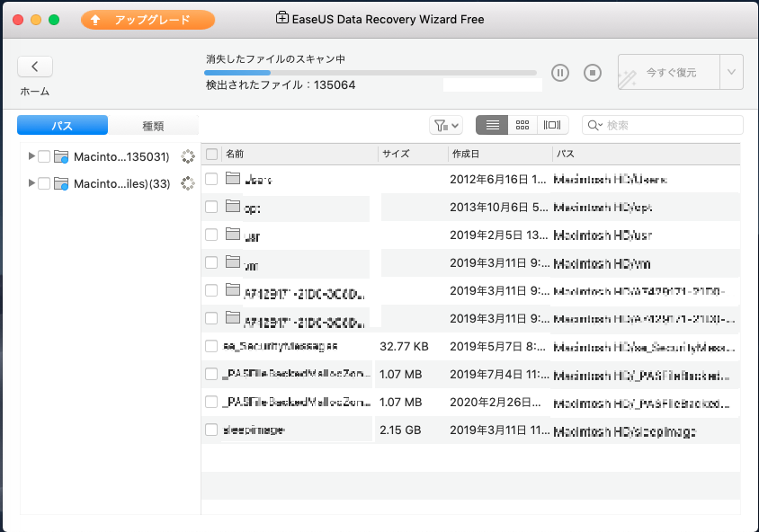Click the 検出されたファイル：135064 status text
Screen dimensions: 759x532
point(281,85)
